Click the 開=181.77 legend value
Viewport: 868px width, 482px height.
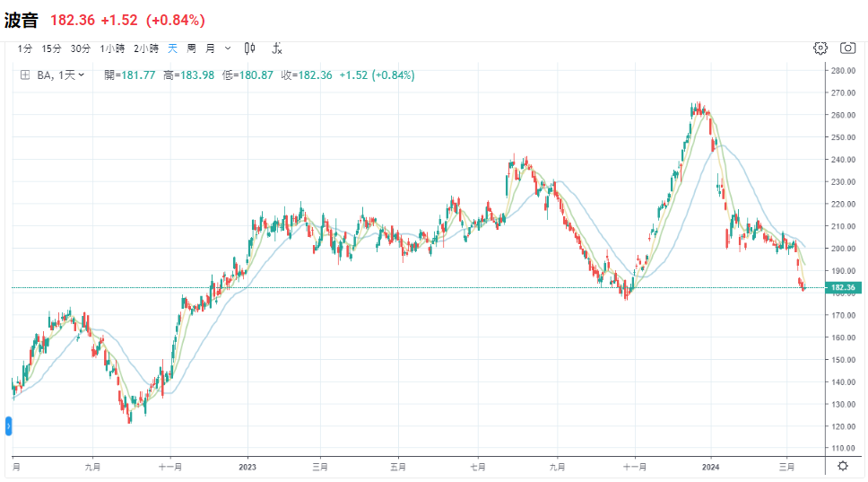129,74
